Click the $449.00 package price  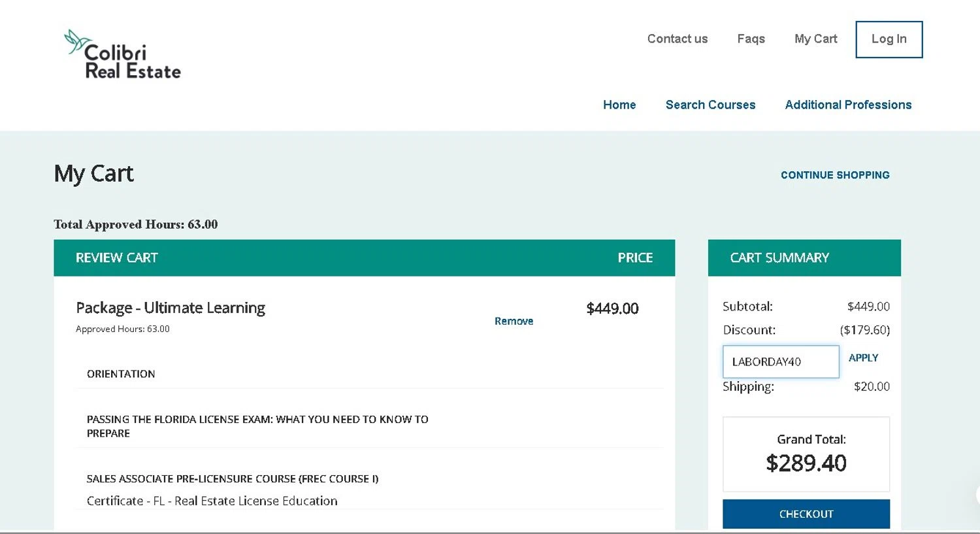[x=612, y=309]
